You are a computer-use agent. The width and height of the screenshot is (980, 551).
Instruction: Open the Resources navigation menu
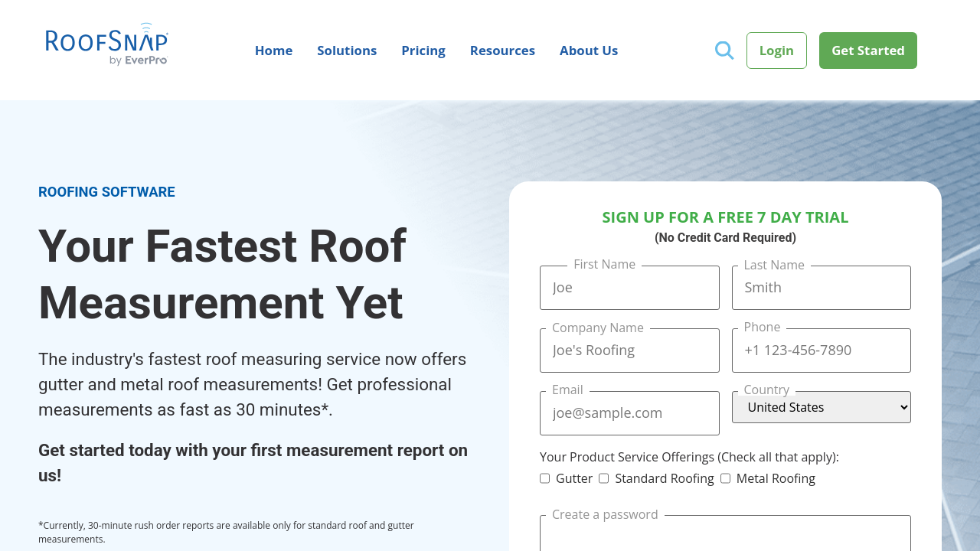click(502, 51)
